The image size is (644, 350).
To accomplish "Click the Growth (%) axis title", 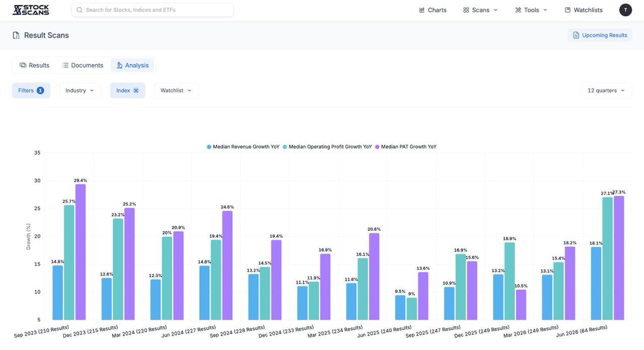I will coord(28,237).
